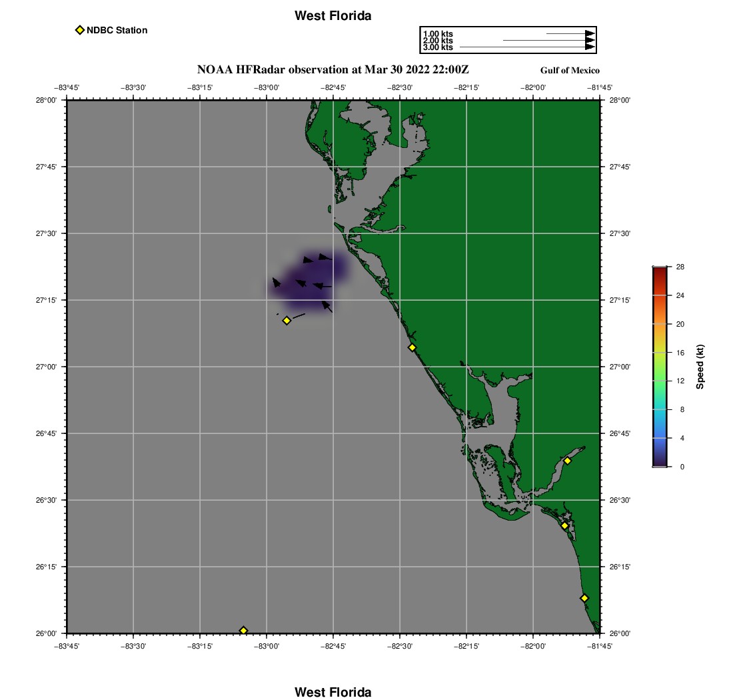Viewport: 733px width, 700px height.
Task: Click the westward current arrow near 27°18'
Action: [322, 286]
